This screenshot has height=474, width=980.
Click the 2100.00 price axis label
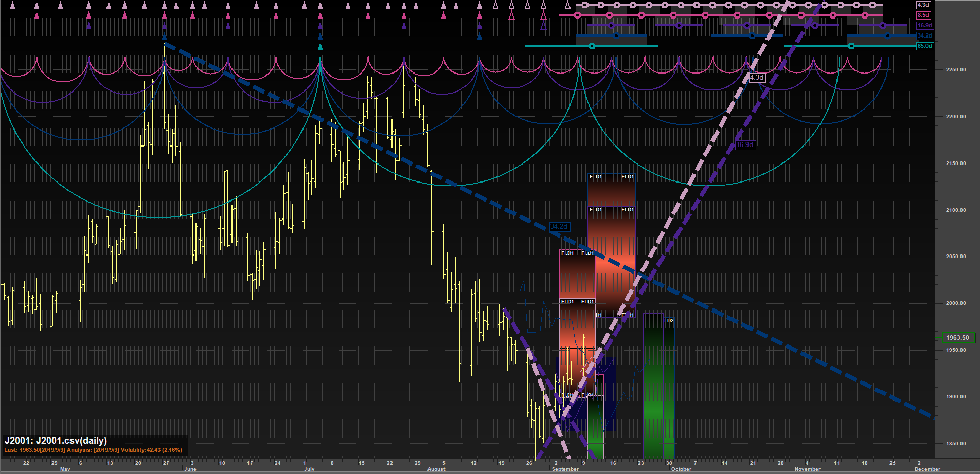point(956,210)
